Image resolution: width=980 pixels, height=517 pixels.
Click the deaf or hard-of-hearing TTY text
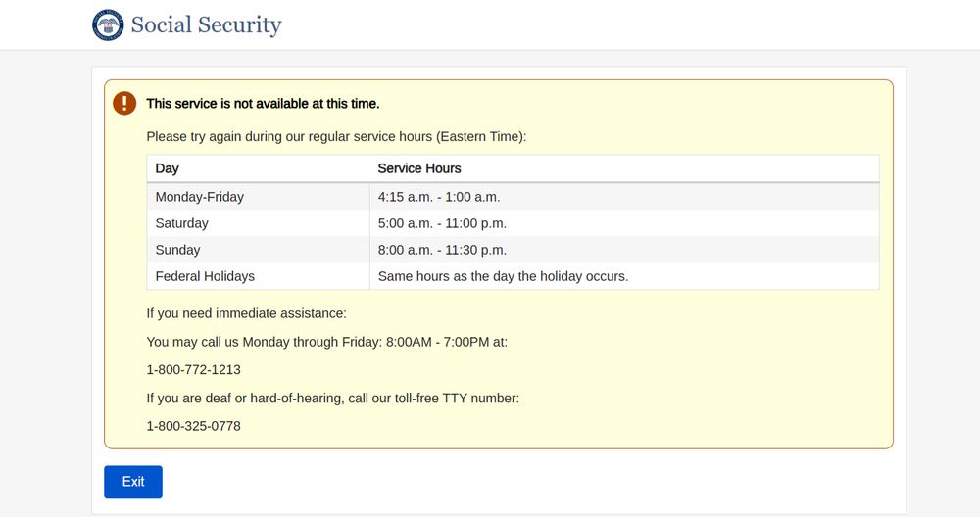(332, 398)
